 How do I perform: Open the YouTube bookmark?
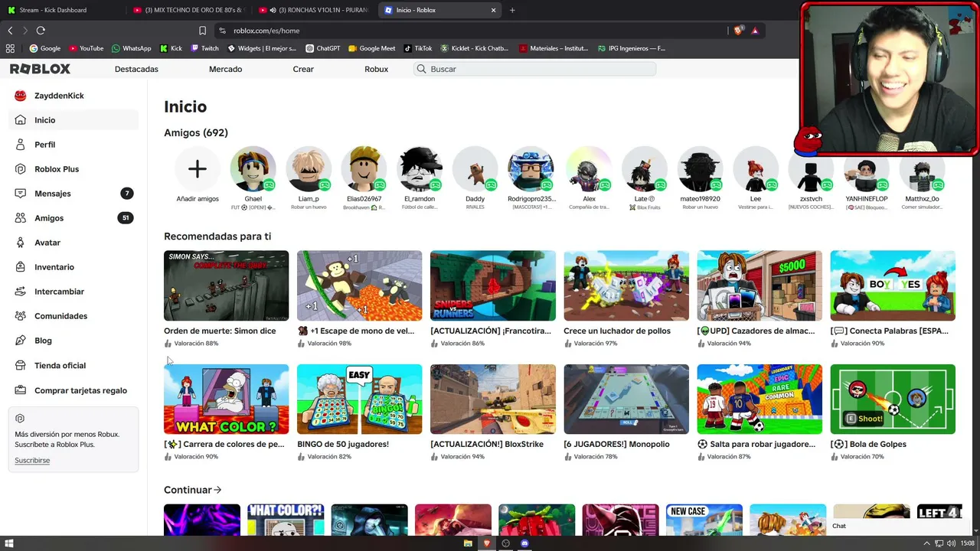pyautogui.click(x=86, y=48)
